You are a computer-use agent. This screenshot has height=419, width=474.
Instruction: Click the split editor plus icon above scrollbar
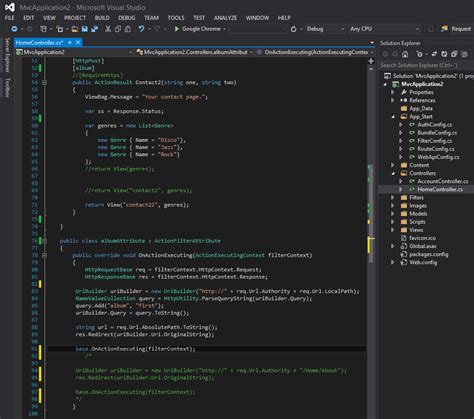(371, 61)
